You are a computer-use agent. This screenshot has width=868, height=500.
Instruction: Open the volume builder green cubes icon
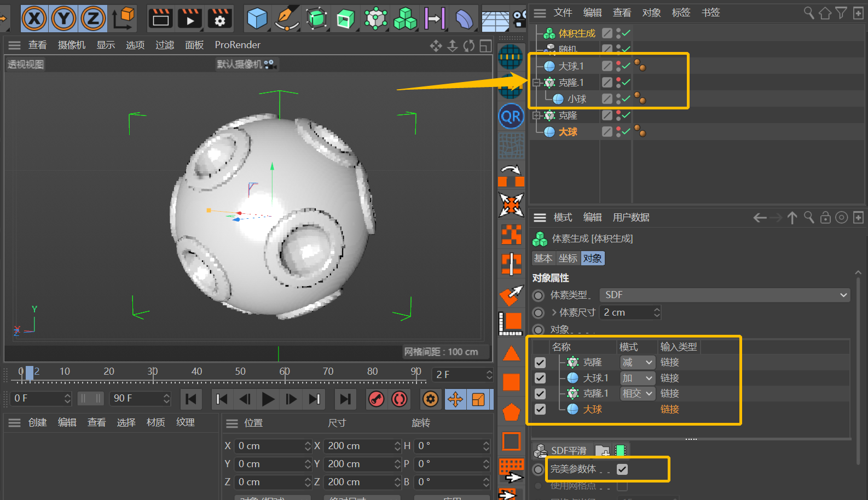[x=406, y=19]
